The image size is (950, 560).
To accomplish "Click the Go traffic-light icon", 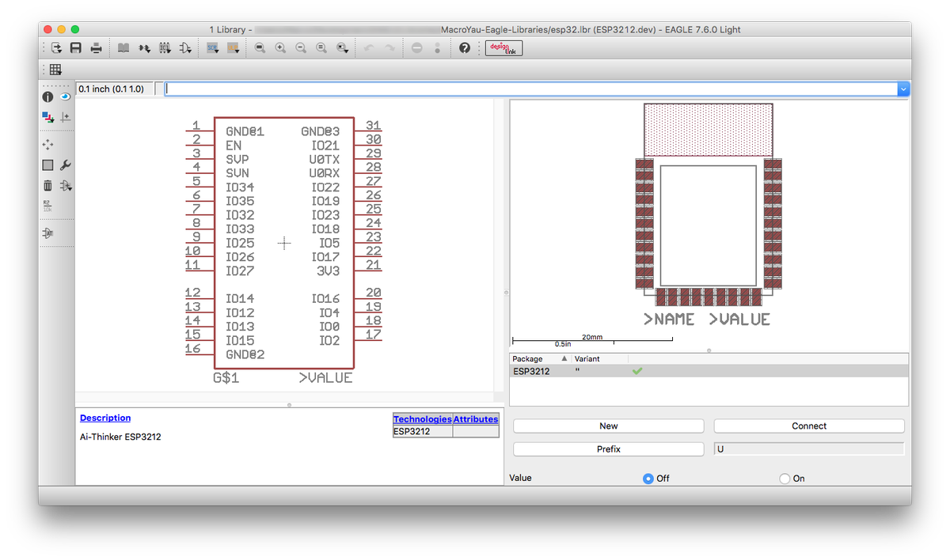I will pos(437,48).
